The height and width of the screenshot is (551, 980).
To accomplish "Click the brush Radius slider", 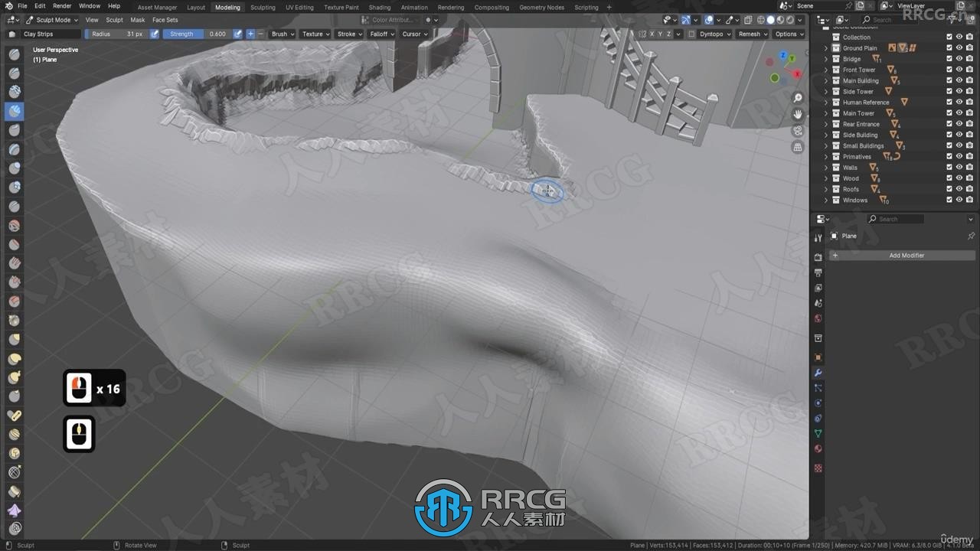I will tap(116, 34).
